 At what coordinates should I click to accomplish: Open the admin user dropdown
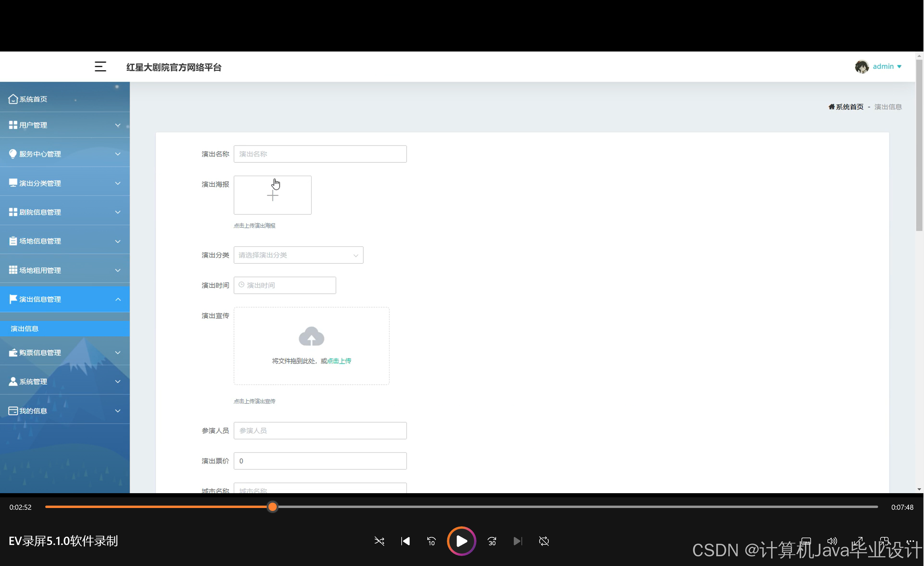tap(887, 66)
